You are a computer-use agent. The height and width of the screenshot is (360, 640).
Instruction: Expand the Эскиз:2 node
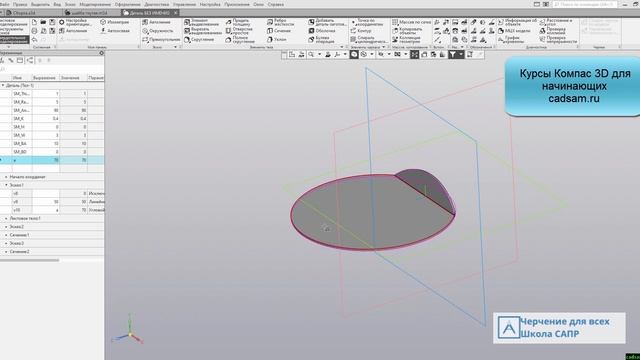(6, 227)
